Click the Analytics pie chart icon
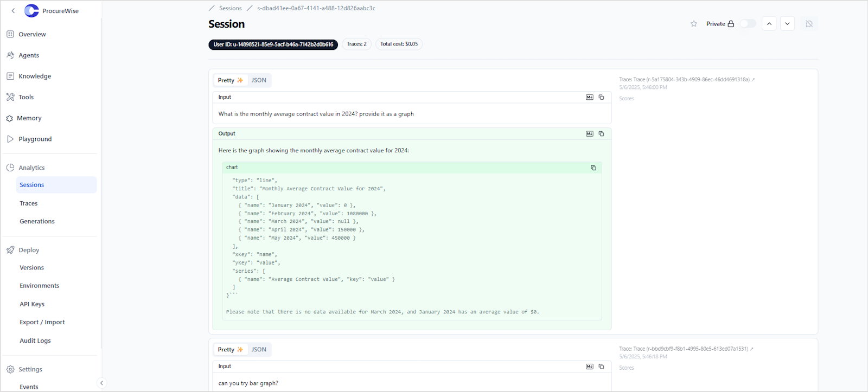Screen dimensions: 868x392 pyautogui.click(x=10, y=168)
